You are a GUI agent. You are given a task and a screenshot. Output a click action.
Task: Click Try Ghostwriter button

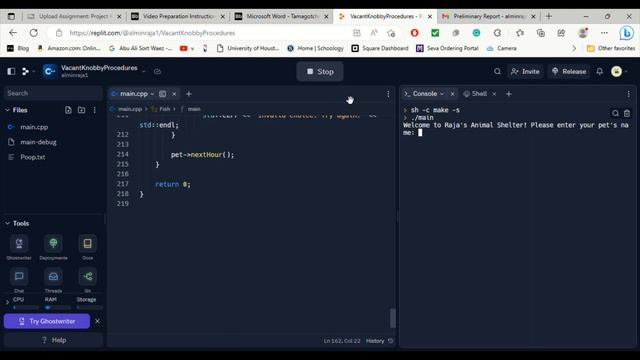coord(47,321)
